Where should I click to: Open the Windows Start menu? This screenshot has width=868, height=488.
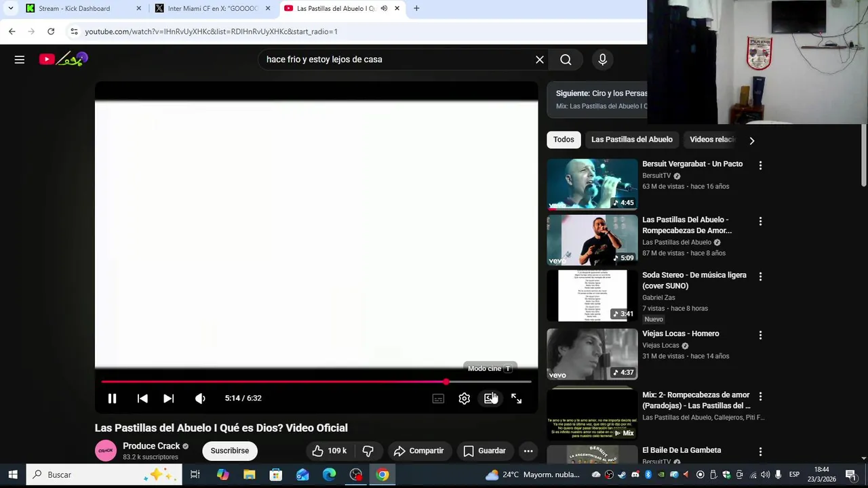tap(13, 474)
